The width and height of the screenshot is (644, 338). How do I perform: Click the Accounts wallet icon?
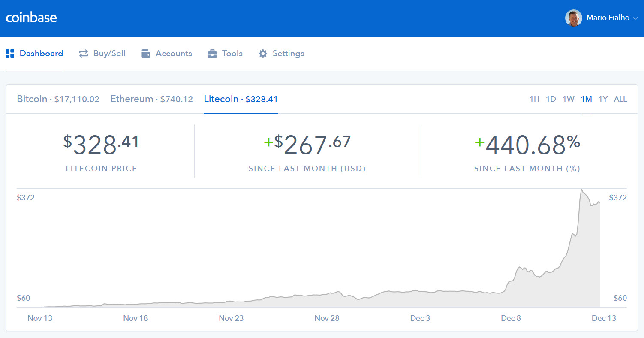click(146, 54)
